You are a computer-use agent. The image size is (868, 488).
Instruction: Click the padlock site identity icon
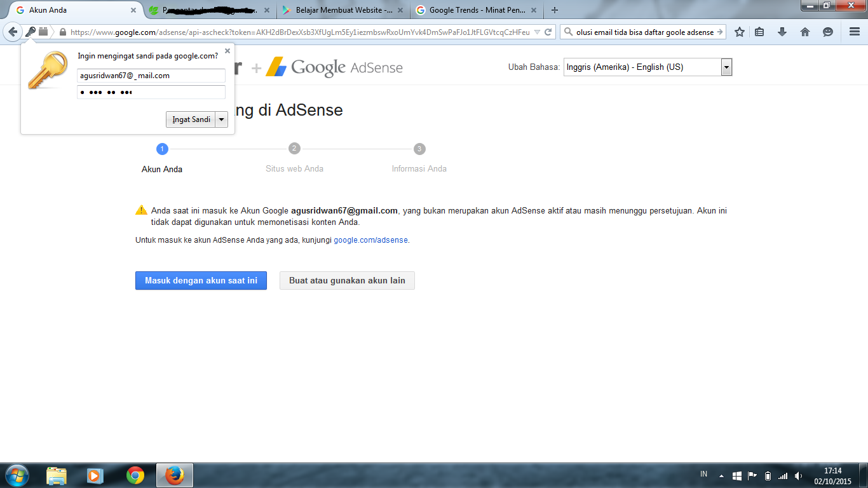click(62, 32)
